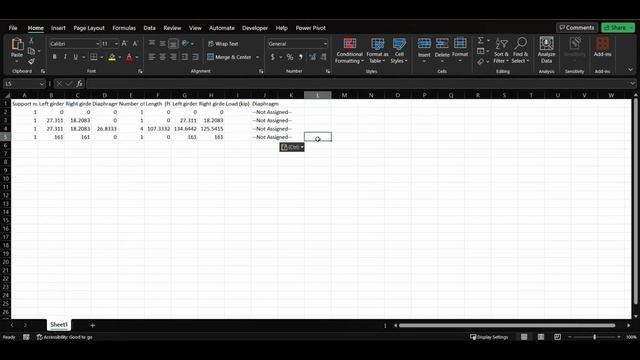Increase decimal places
Screen dimensions: 640x360
pos(312,57)
